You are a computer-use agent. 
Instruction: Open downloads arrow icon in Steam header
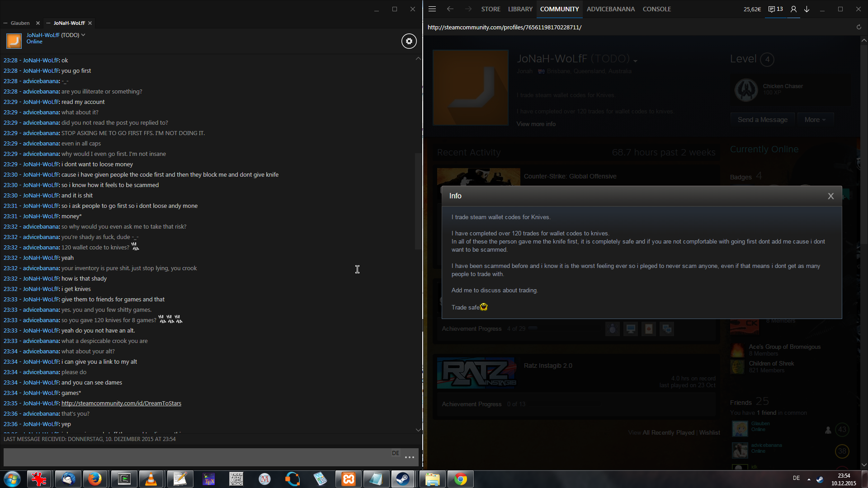(x=807, y=9)
